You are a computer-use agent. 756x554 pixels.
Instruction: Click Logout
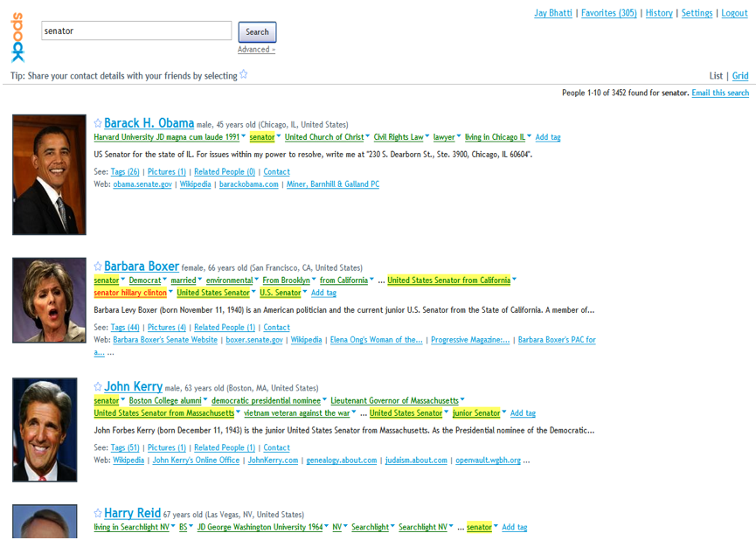pyautogui.click(x=734, y=13)
